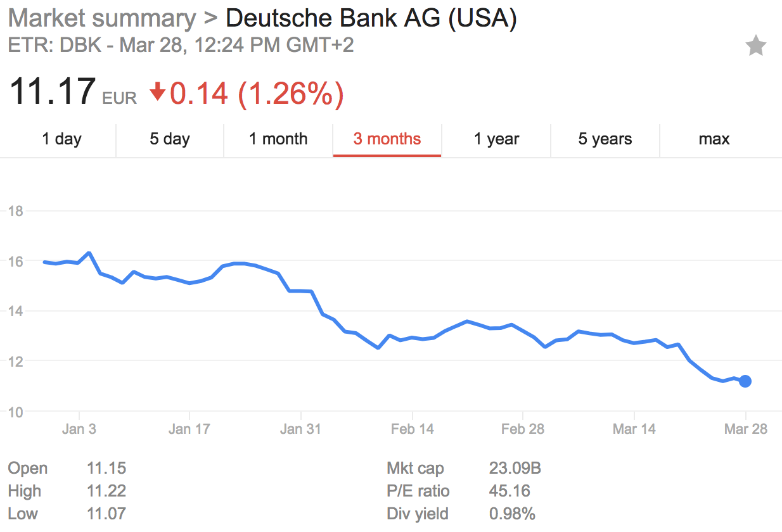
Task: Open the max time range view
Action: pyautogui.click(x=714, y=139)
